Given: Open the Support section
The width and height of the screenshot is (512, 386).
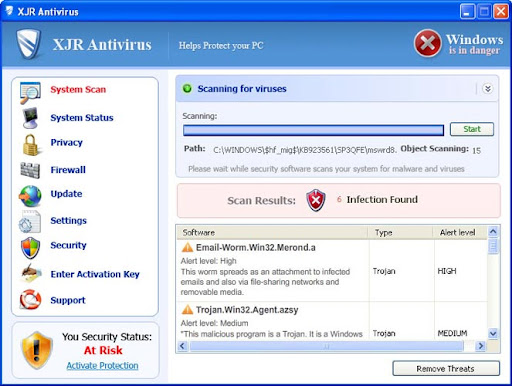Looking at the screenshot, I should tap(68, 300).
